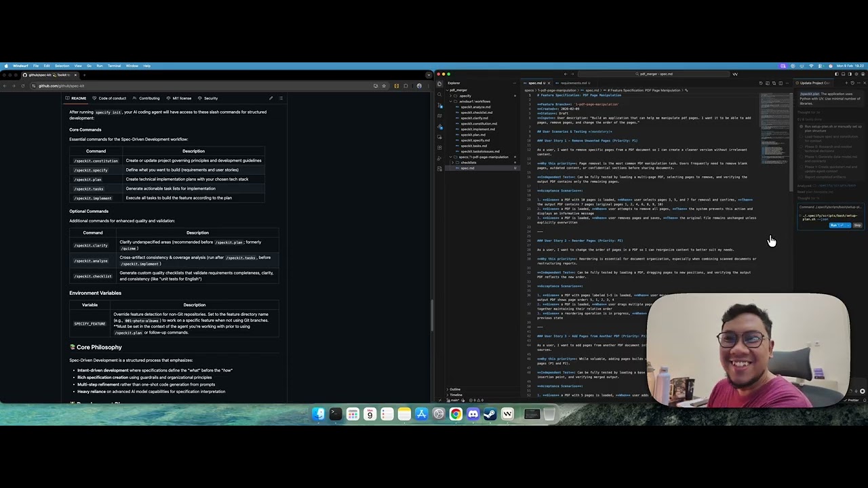Click the Explorer panel more actions ellipsis
The height and width of the screenshot is (488, 868).
515,83
